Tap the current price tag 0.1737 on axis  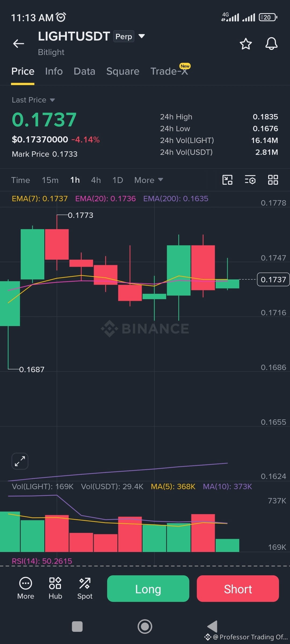pos(273,280)
